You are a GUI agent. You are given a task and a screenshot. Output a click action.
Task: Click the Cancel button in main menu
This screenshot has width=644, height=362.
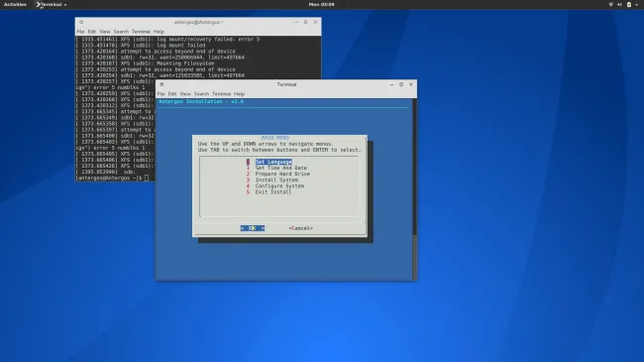point(300,228)
